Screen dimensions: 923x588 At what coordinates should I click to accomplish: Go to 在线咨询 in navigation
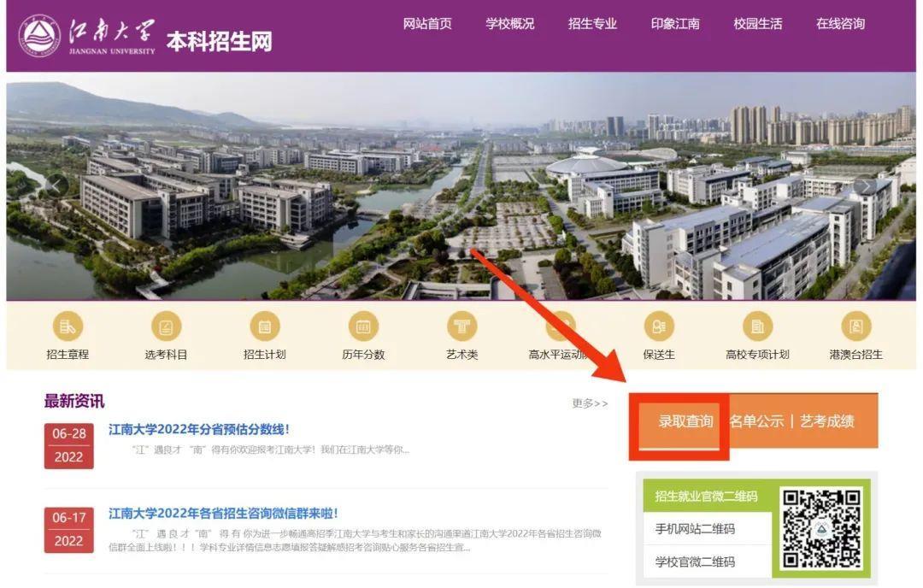click(840, 24)
